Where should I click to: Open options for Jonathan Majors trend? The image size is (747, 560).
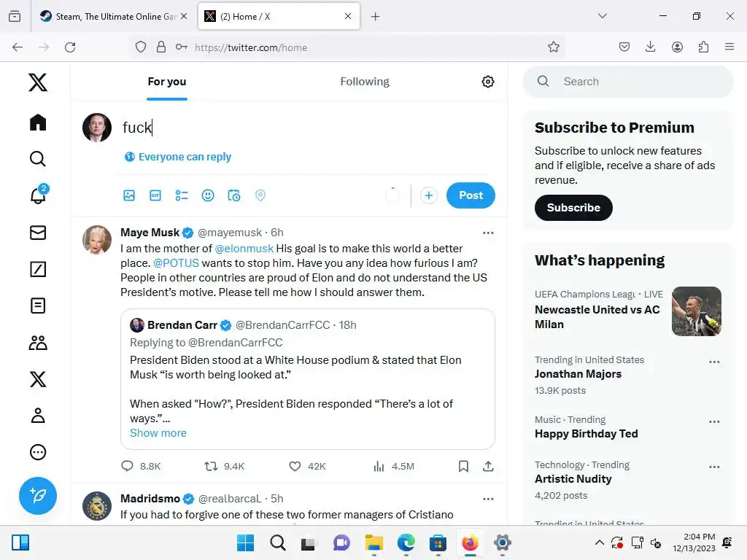point(714,362)
